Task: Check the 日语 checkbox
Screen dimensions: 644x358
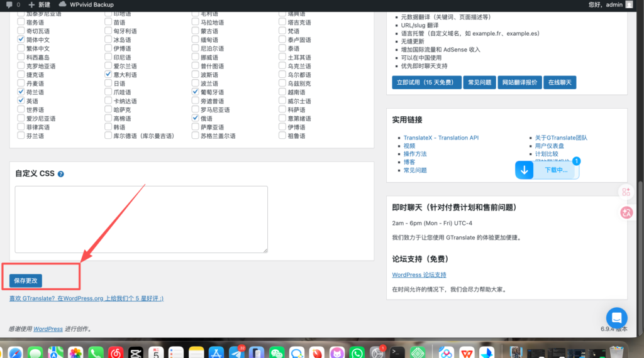Action: tap(108, 84)
